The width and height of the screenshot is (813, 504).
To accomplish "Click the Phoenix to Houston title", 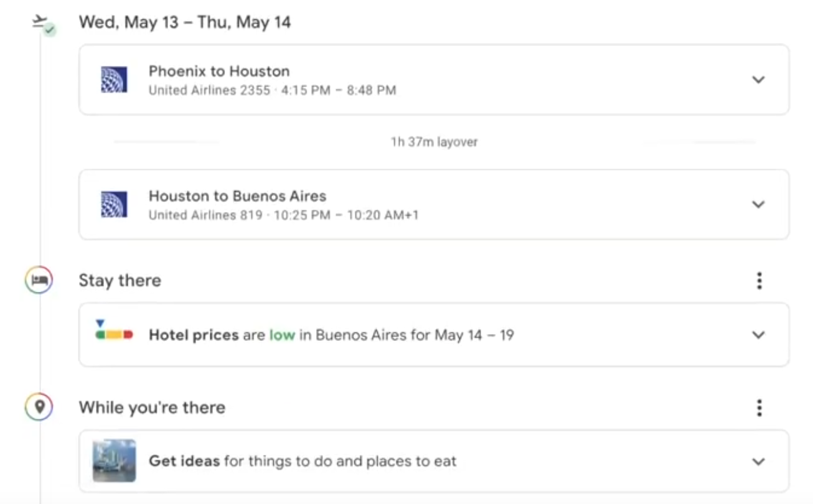I will tap(219, 71).
